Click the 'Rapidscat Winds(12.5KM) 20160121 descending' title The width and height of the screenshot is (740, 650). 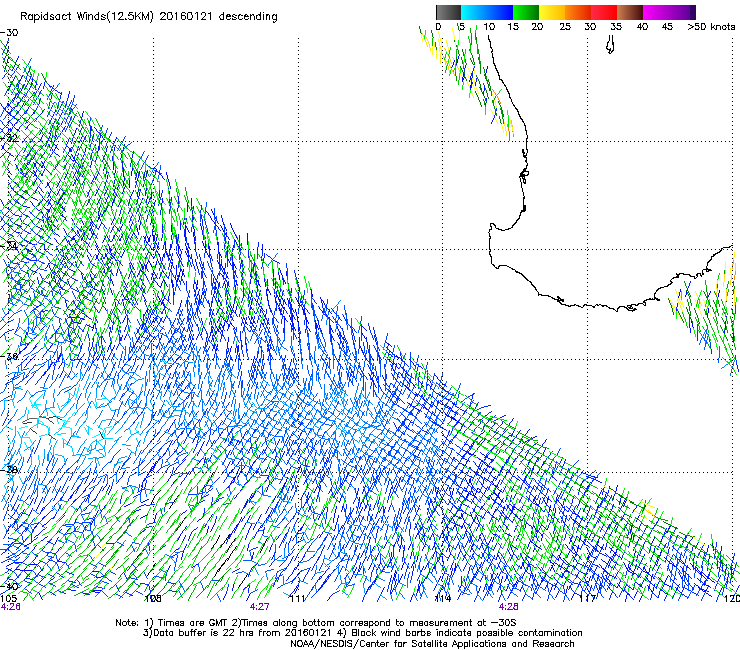click(x=149, y=17)
